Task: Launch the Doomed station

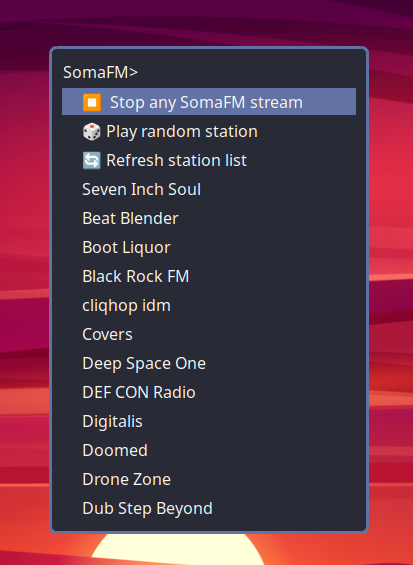Action: click(x=209, y=450)
